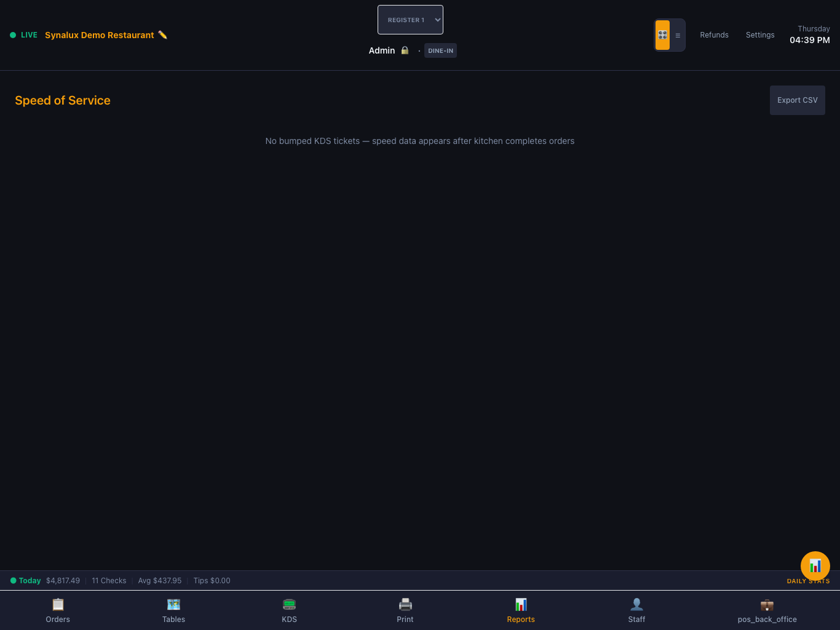Click the lock icon beside Admin
This screenshot has width=840, height=630.
[x=405, y=50]
